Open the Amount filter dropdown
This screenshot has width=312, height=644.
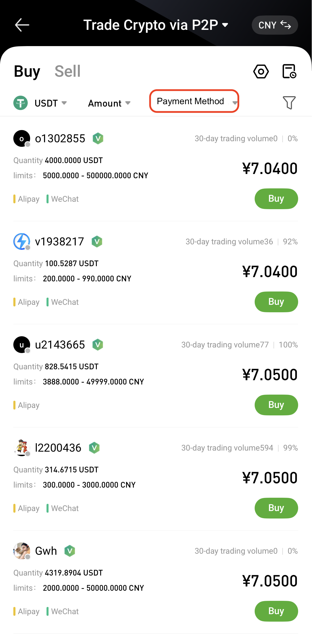pos(109,103)
